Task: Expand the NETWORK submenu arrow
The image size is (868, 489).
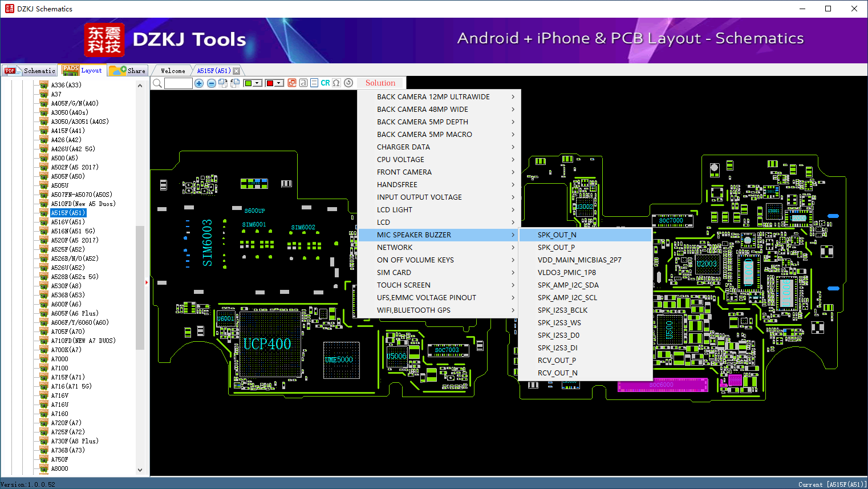Action: point(513,248)
